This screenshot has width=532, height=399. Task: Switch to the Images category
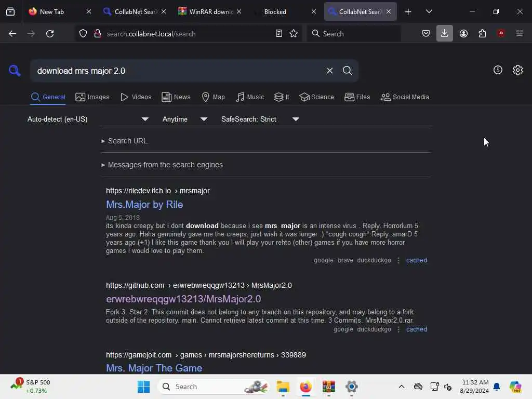tap(92, 97)
